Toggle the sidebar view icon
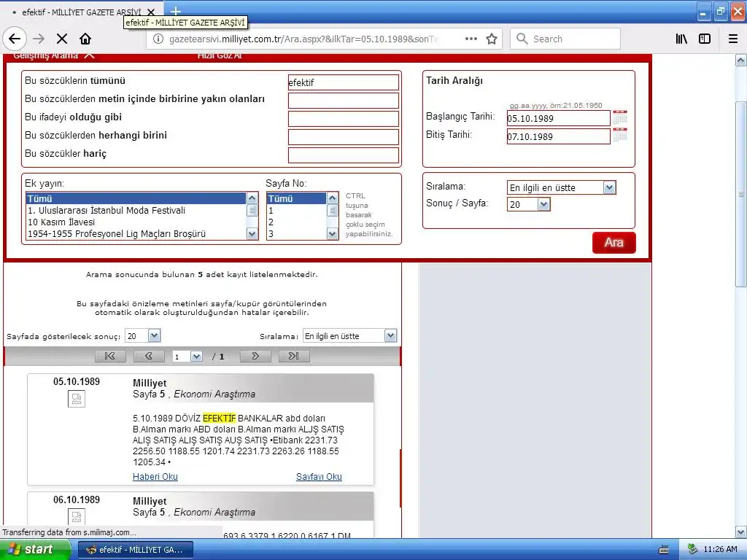 coord(705,39)
